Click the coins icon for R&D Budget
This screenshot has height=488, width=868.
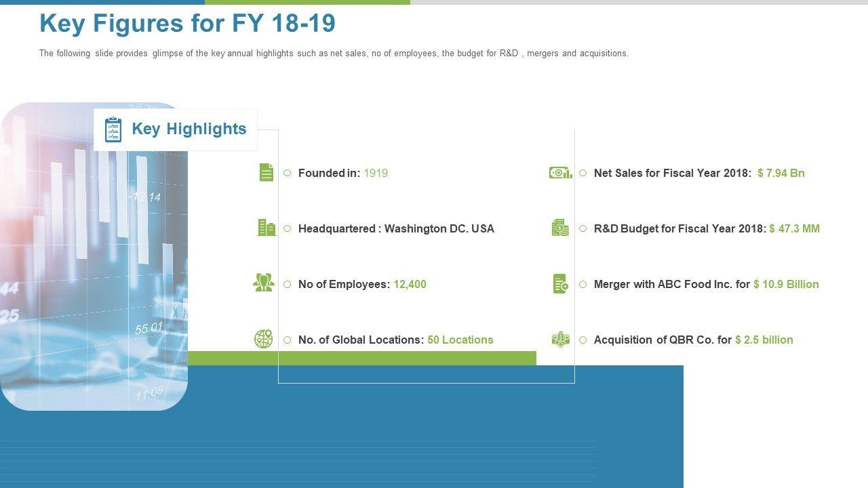tap(560, 228)
